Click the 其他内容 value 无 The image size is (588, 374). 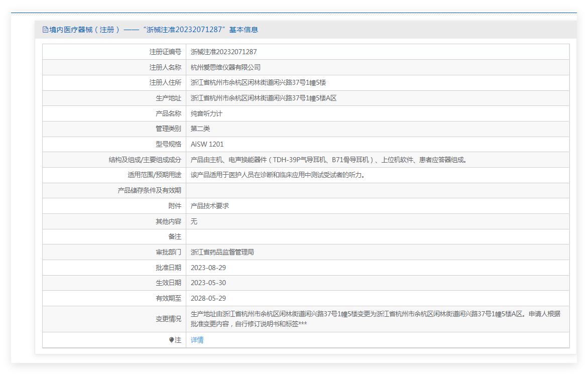194,221
